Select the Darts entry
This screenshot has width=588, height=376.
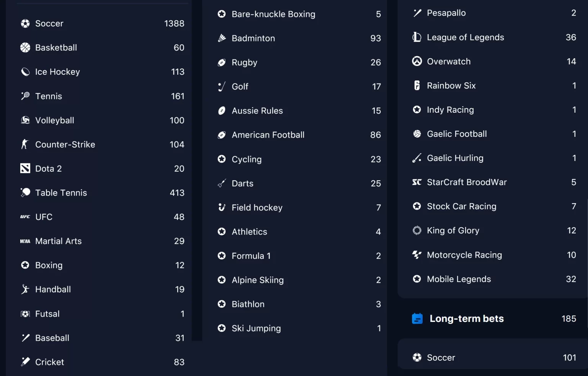pyautogui.click(x=299, y=184)
